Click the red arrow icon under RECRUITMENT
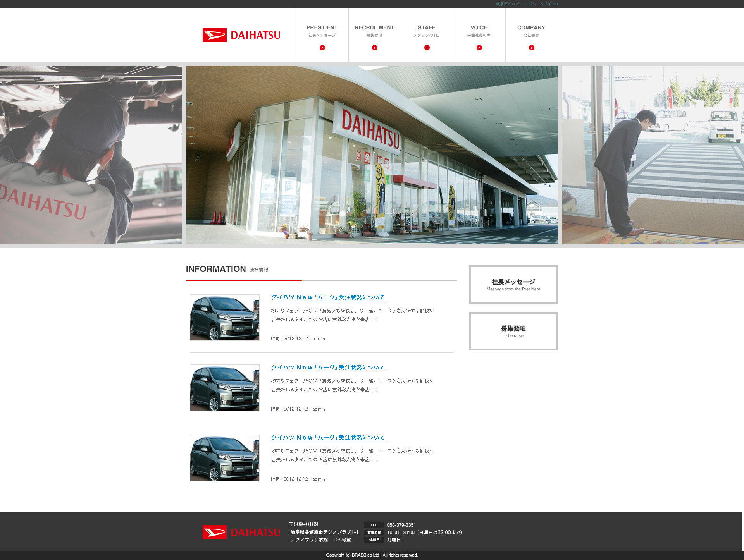Viewport: 744px width, 560px height. click(374, 48)
